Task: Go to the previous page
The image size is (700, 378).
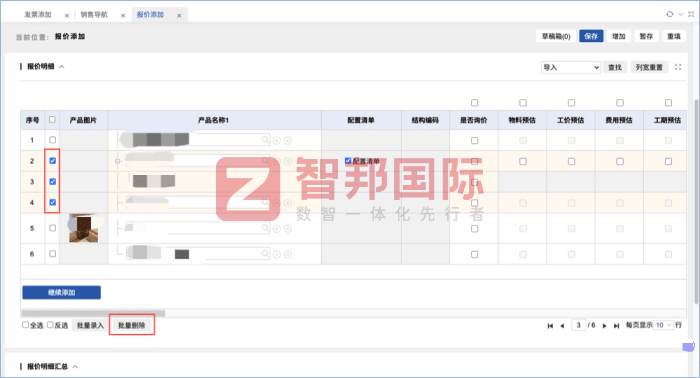Action: (562, 326)
